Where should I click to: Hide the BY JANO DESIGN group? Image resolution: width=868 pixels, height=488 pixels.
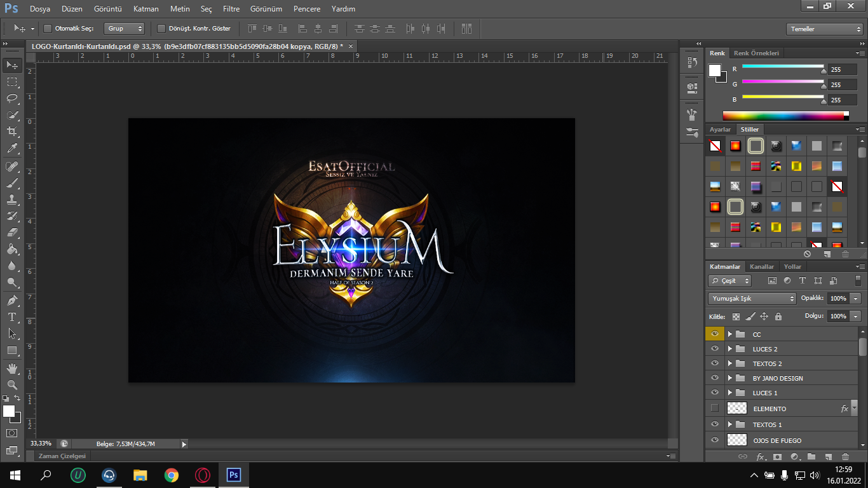[715, 378]
